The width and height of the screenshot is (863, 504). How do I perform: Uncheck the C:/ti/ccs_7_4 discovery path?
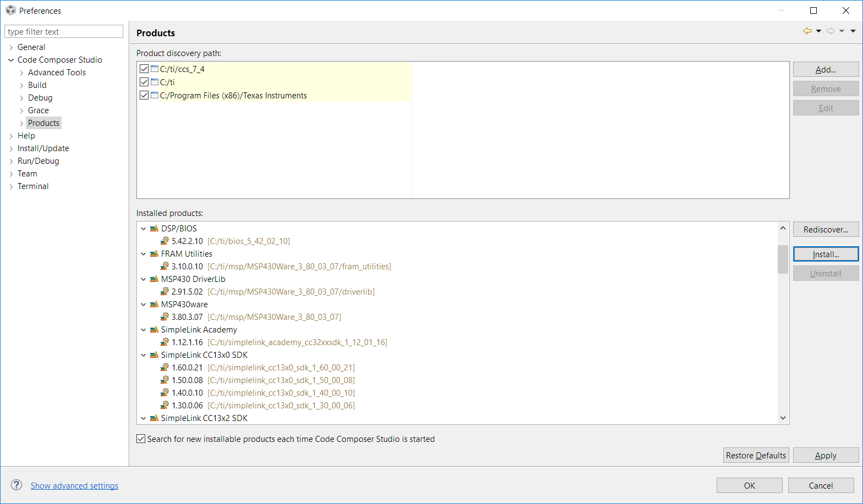(x=144, y=69)
